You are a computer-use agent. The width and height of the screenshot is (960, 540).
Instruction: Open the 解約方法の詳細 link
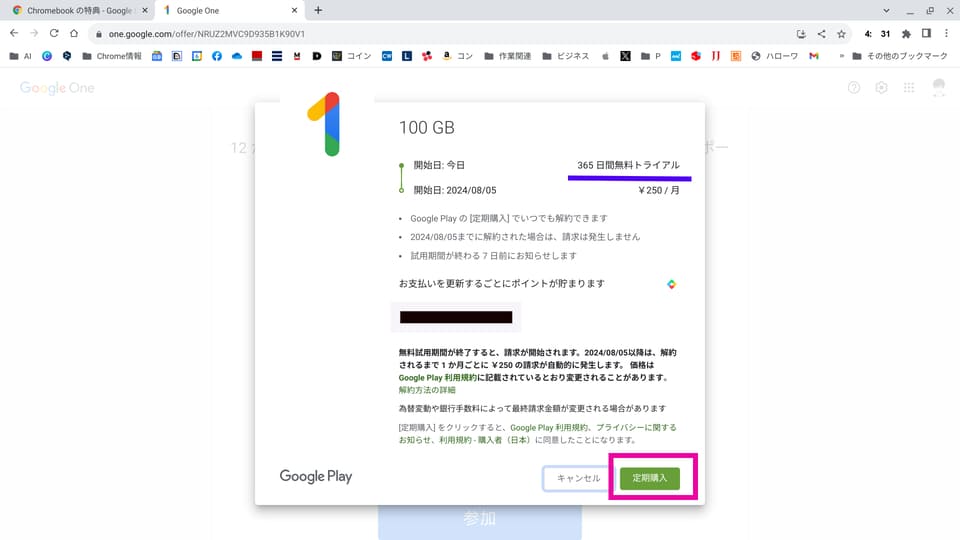tap(427, 390)
